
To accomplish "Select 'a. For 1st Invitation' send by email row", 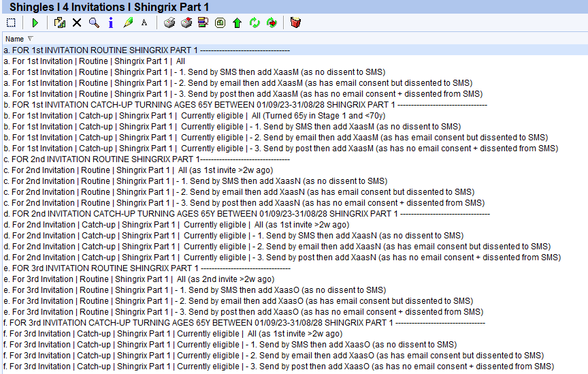I will [x=295, y=83].
